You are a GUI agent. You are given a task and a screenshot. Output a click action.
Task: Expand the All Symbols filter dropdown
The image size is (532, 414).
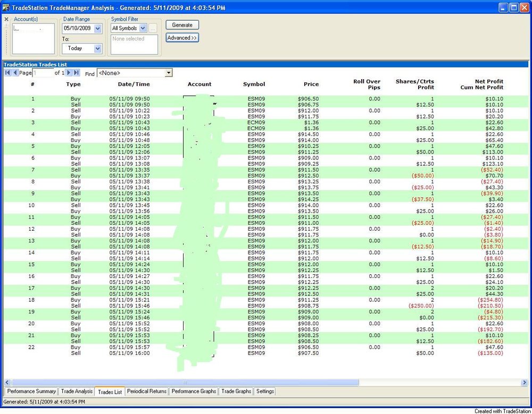[x=143, y=28]
